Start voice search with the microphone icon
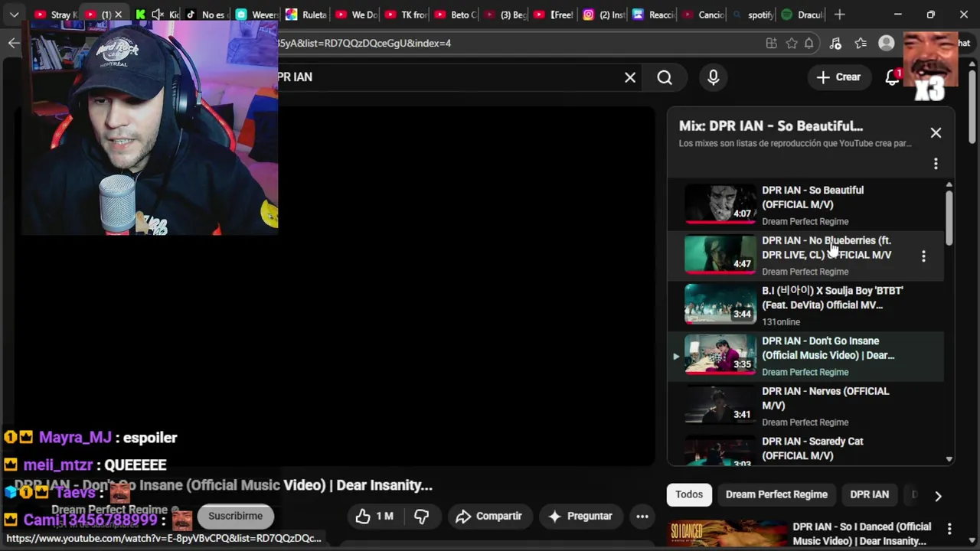Screen dimensions: 980x551 714,77
